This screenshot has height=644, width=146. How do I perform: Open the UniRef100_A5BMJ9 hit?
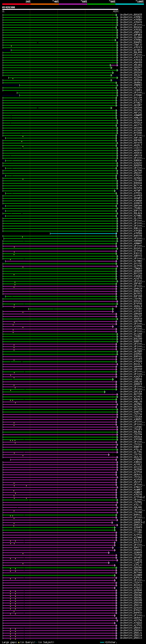click(x=131, y=32)
